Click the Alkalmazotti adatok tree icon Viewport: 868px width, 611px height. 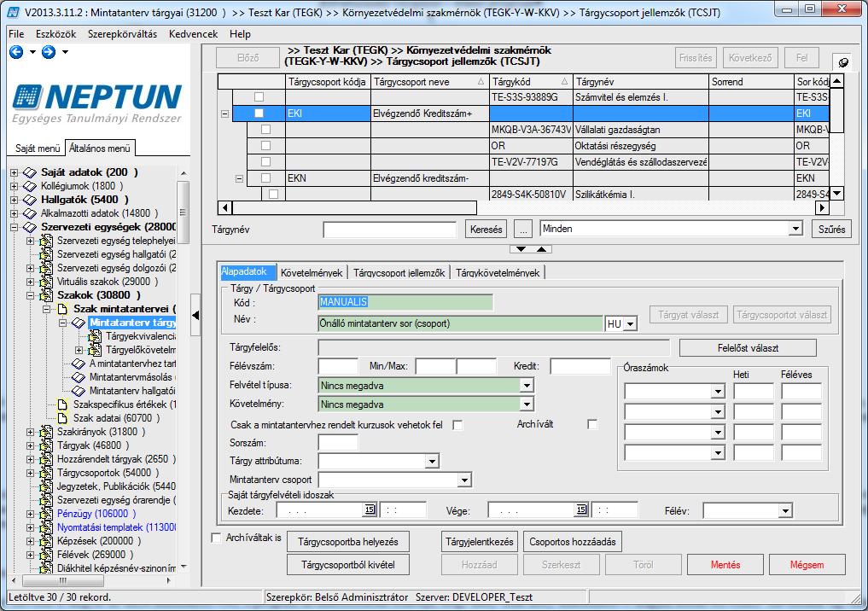point(29,213)
